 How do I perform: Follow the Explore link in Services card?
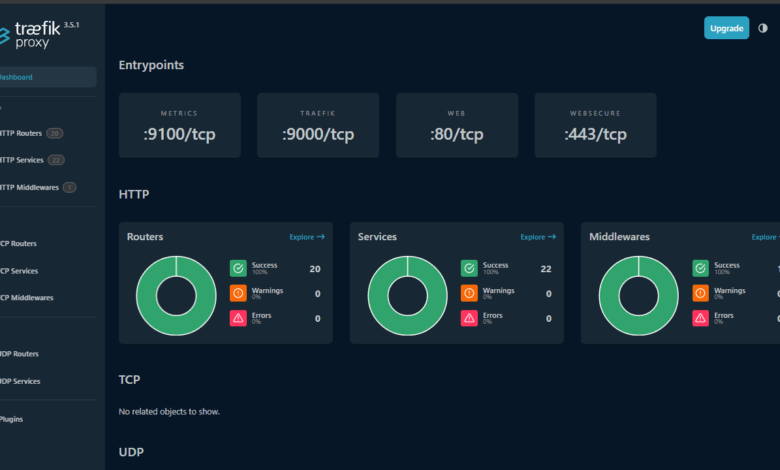pos(538,237)
